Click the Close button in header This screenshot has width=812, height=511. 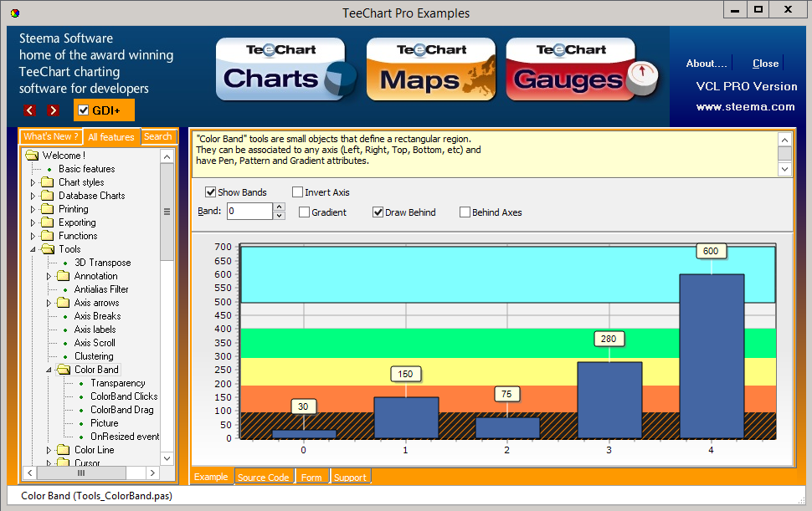[765, 63]
